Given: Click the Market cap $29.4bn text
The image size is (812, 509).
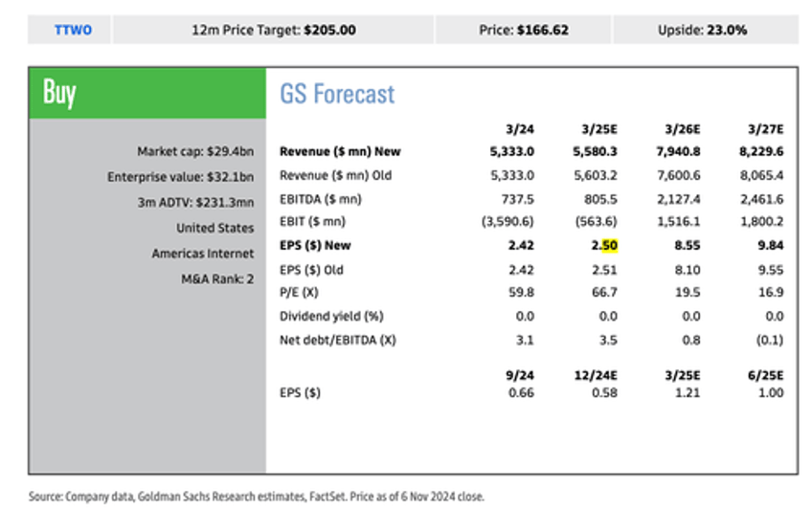Looking at the screenshot, I should click(195, 151).
